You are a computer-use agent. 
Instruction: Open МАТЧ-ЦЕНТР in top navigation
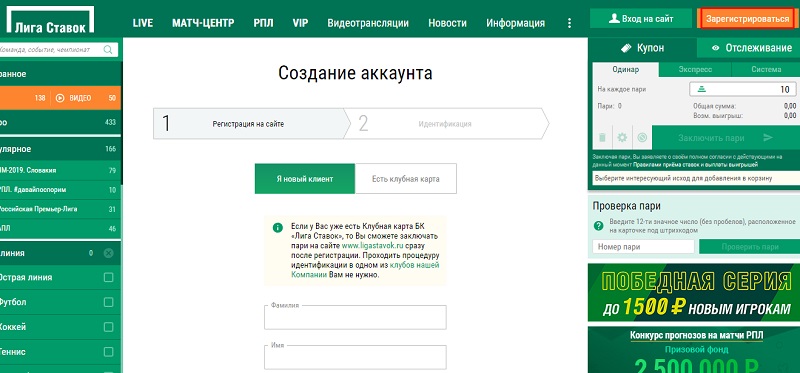click(203, 23)
